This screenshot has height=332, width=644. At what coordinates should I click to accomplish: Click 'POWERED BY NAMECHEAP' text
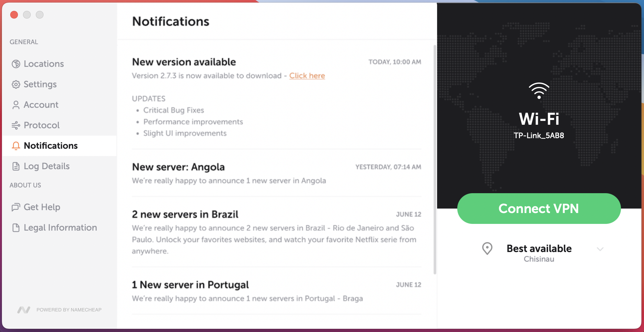69,310
